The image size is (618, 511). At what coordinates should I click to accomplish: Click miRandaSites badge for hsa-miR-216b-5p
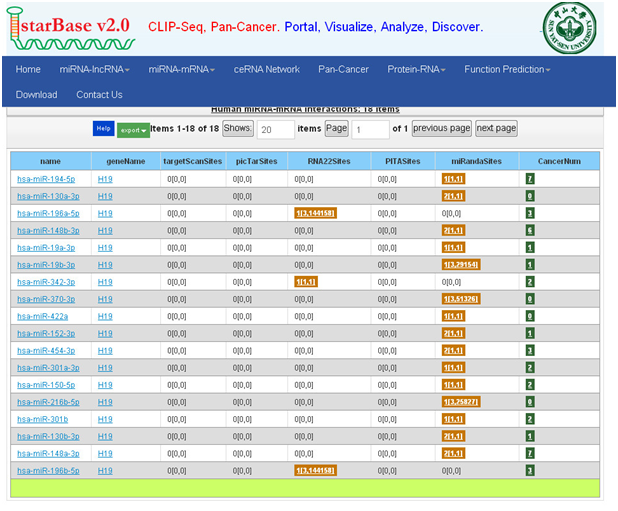click(460, 402)
